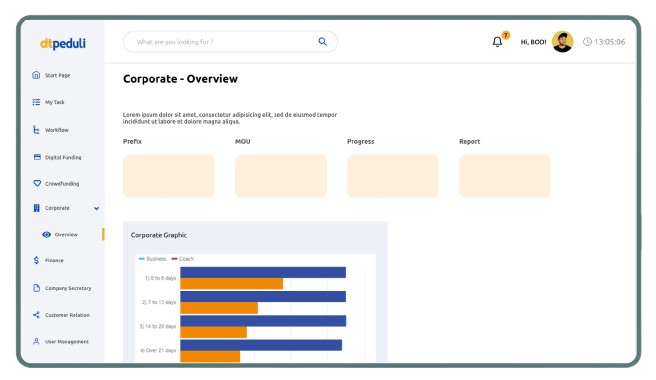Image resolution: width=656 pixels, height=380 pixels.
Task: Open the User Management person icon
Action: (x=36, y=341)
